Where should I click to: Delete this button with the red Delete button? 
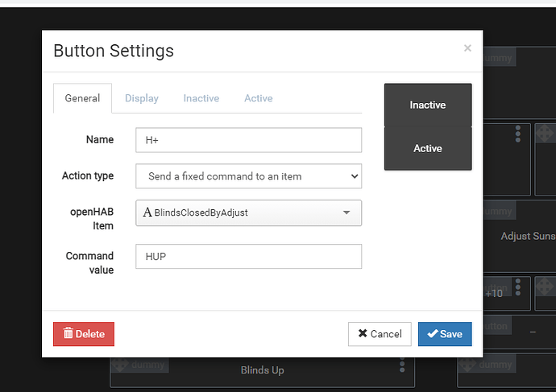(84, 334)
